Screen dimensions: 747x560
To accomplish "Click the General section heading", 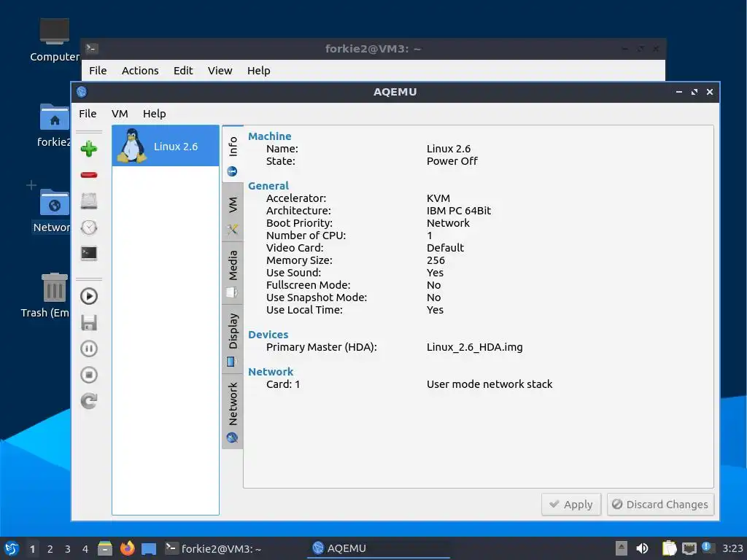I will point(268,186).
